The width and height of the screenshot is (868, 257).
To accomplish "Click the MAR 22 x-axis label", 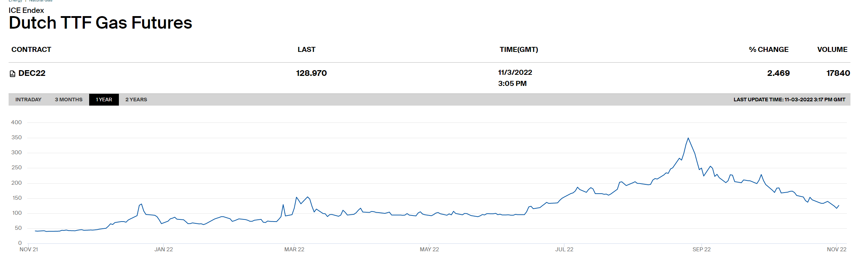I will point(294,249).
